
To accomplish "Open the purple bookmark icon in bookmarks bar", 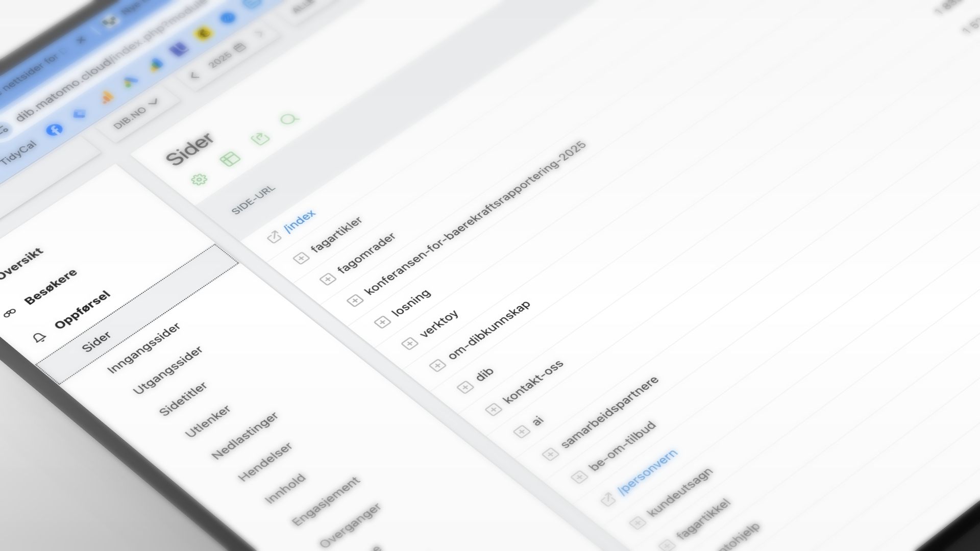I will tap(179, 49).
